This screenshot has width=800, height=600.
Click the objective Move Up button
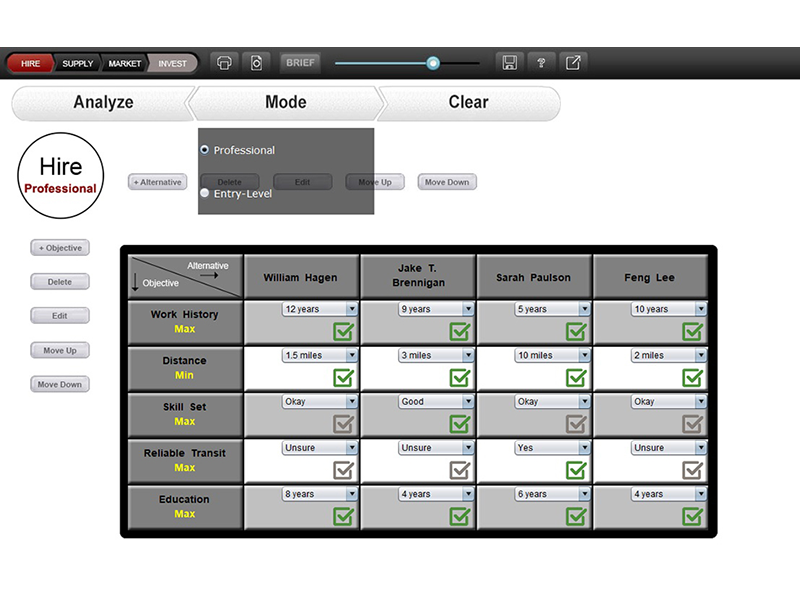(60, 351)
